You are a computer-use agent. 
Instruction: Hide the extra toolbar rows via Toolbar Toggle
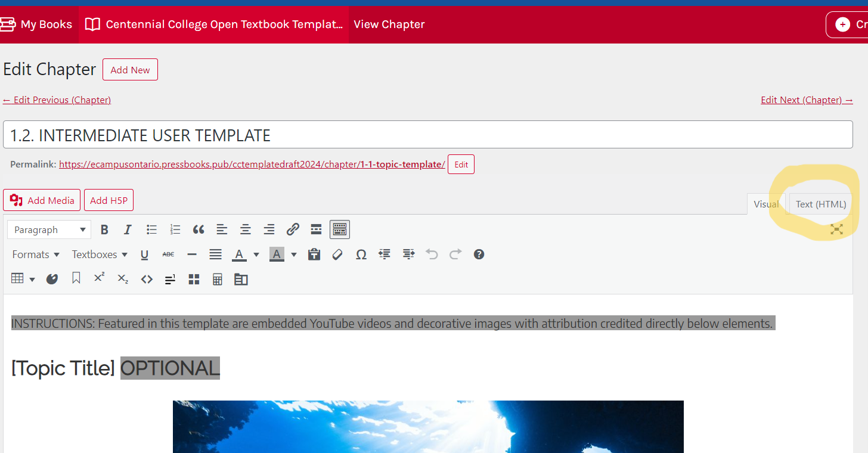[340, 229]
